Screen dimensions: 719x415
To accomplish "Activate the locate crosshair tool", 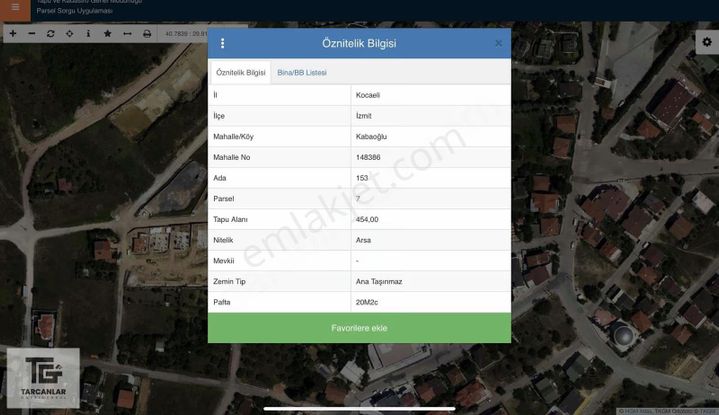I will (69, 33).
